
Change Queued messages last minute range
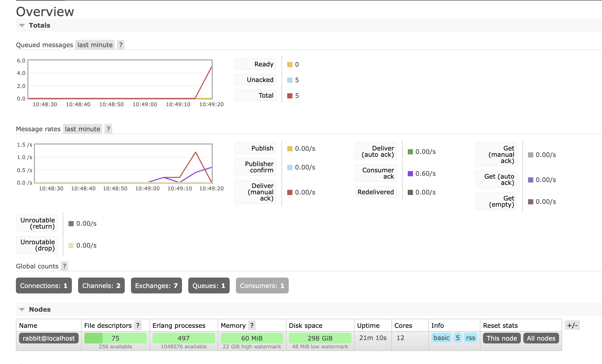tap(95, 45)
